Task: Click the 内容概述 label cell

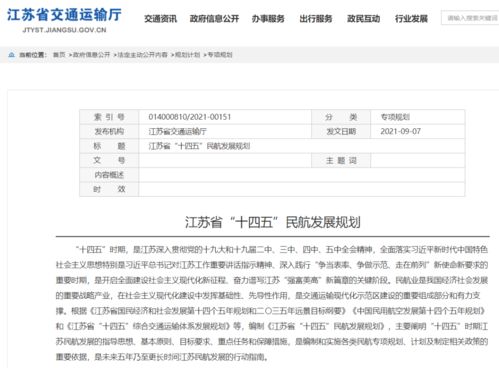Action: pos(109,175)
